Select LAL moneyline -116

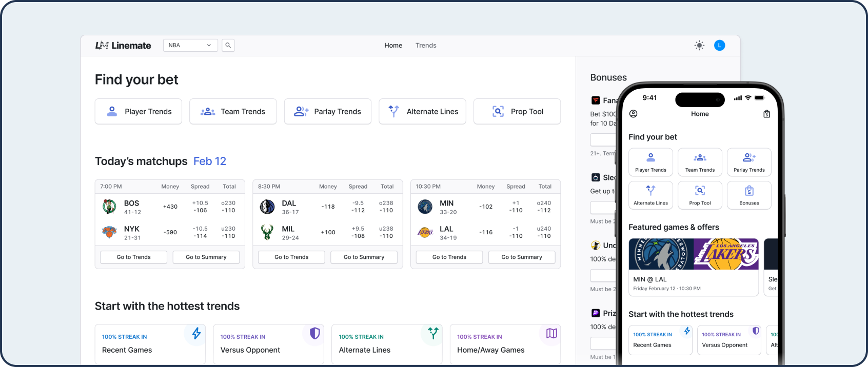pos(486,232)
